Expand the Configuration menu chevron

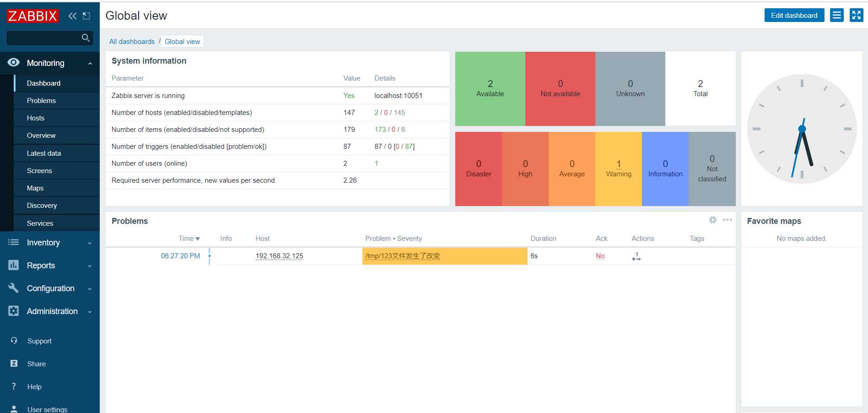pos(90,289)
